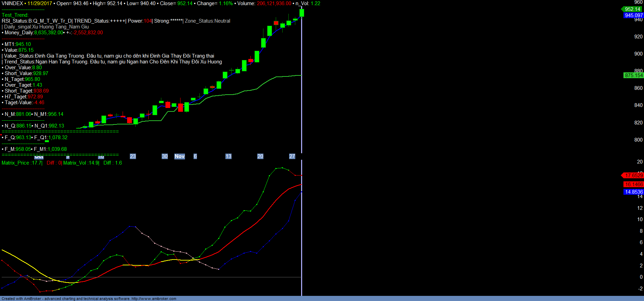Click the last green candlestick on the chart
Screen dimensions: 644x301
pos(301,13)
